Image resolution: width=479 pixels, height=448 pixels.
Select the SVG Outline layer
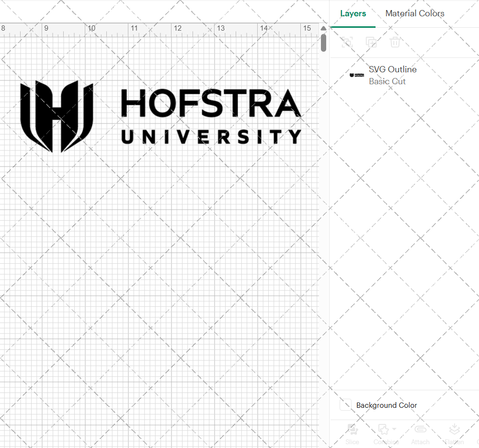404,75
